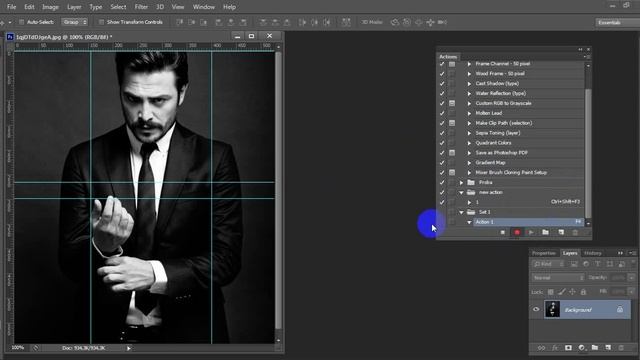Select the Make Clip Path (selection) action

[504, 123]
